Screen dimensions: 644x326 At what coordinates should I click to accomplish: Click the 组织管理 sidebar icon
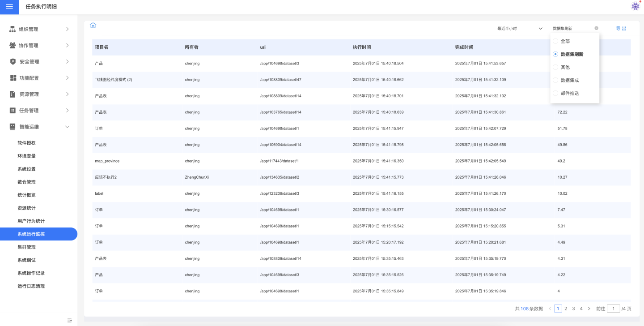tap(13, 29)
